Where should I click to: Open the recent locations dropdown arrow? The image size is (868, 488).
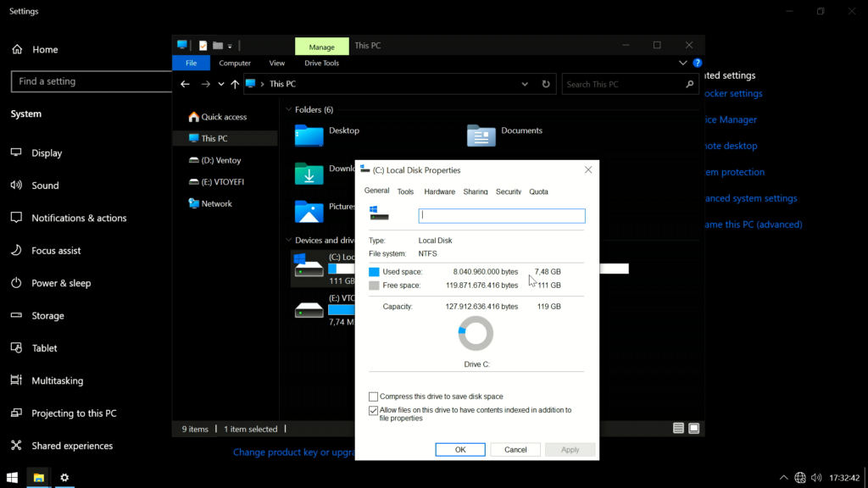[x=220, y=84]
